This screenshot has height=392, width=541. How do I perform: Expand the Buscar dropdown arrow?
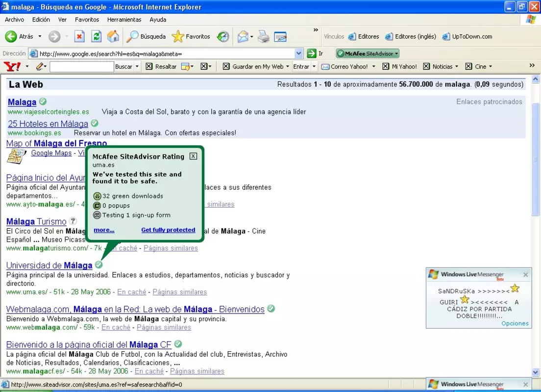click(x=137, y=67)
